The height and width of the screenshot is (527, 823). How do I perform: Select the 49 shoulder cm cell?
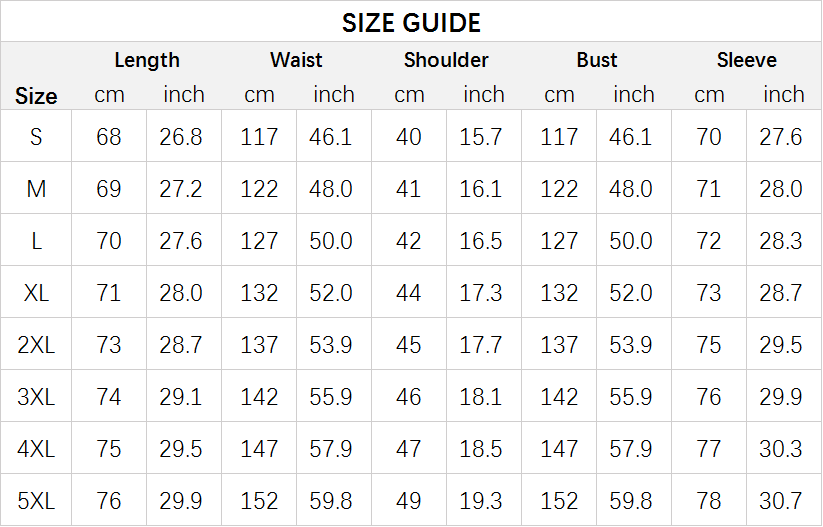[x=409, y=501]
